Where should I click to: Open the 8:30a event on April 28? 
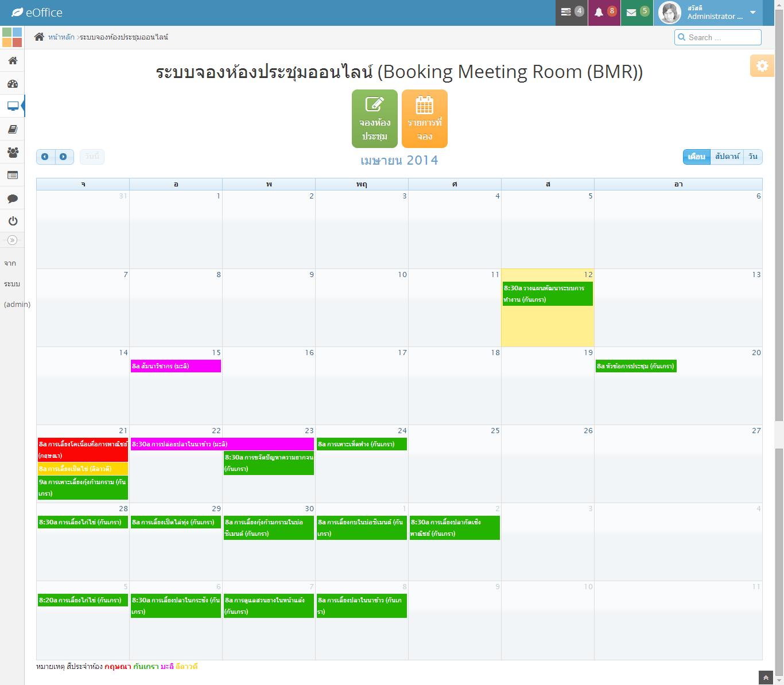(x=83, y=522)
